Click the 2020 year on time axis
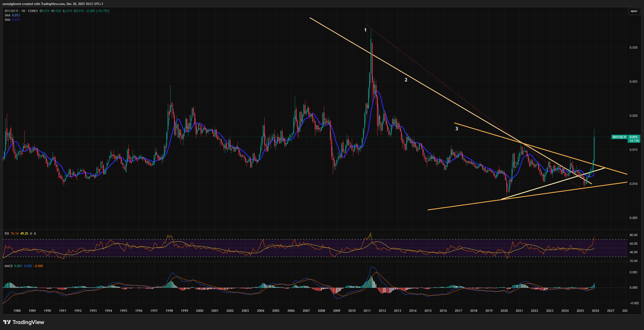The image size is (644, 330). 504,311
